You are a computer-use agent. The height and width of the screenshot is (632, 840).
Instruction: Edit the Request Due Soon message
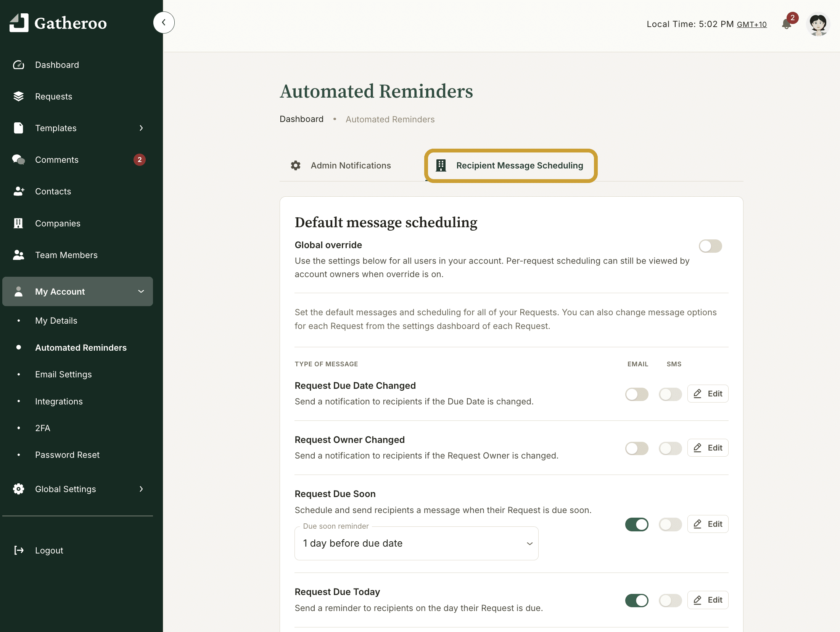(708, 524)
